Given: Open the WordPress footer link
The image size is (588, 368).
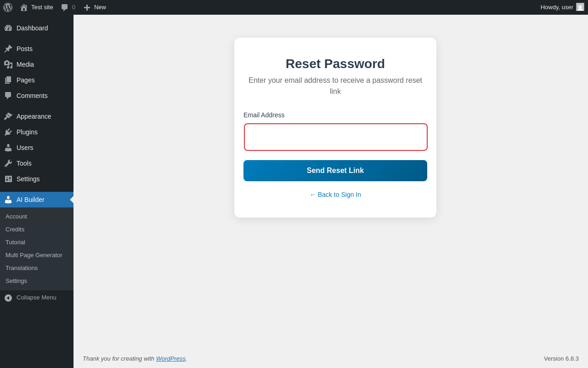Looking at the screenshot, I should pyautogui.click(x=170, y=358).
